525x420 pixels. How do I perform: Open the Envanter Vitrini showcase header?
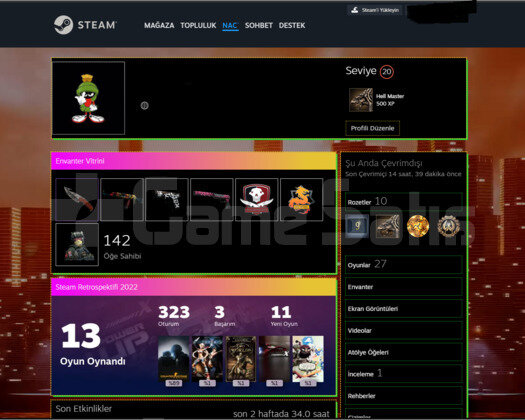[x=194, y=161]
